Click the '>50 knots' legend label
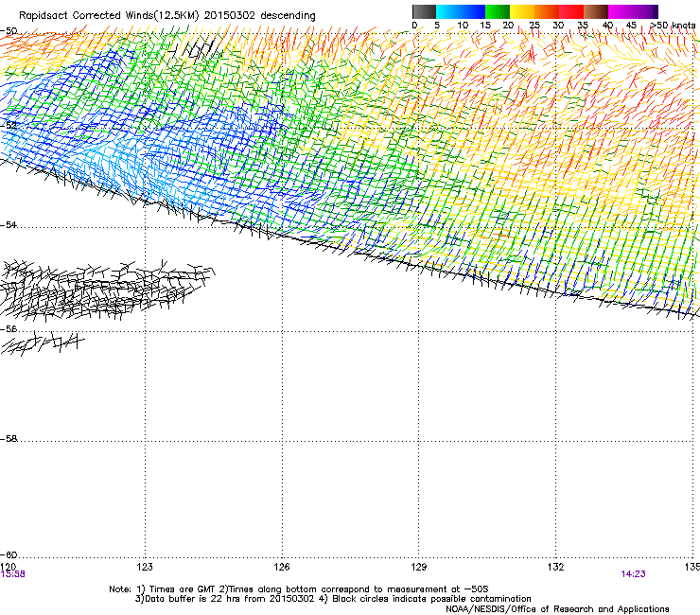Screen dimensions: 700x615 pyautogui.click(x=673, y=26)
